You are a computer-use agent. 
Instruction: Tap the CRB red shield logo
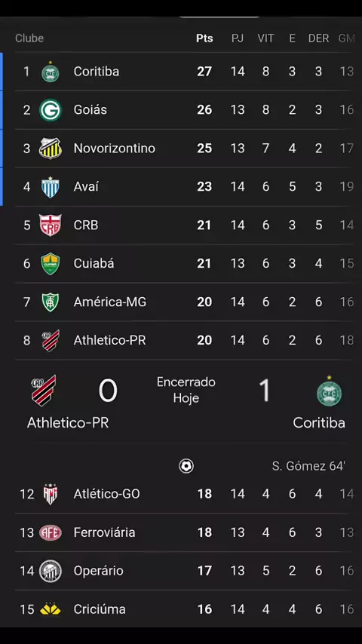[x=50, y=225]
